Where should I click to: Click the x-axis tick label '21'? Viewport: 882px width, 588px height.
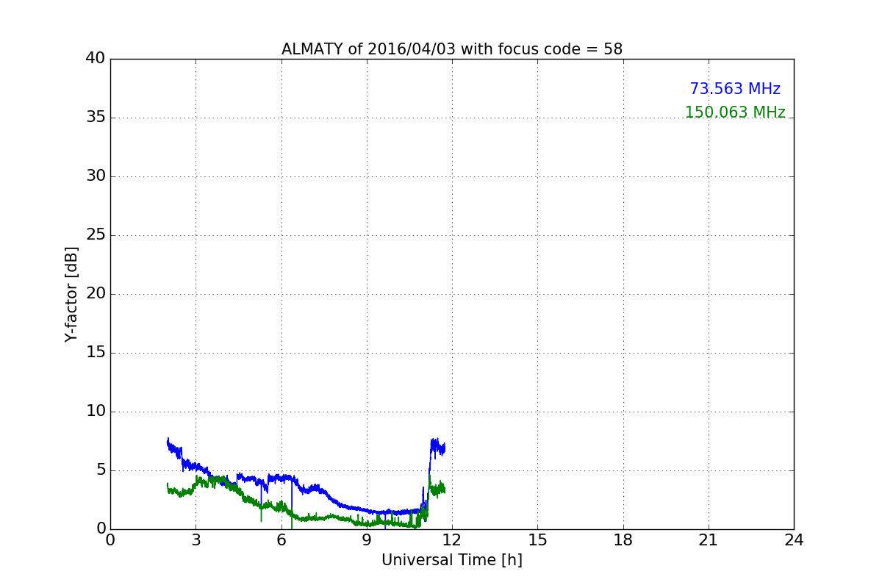(x=709, y=540)
